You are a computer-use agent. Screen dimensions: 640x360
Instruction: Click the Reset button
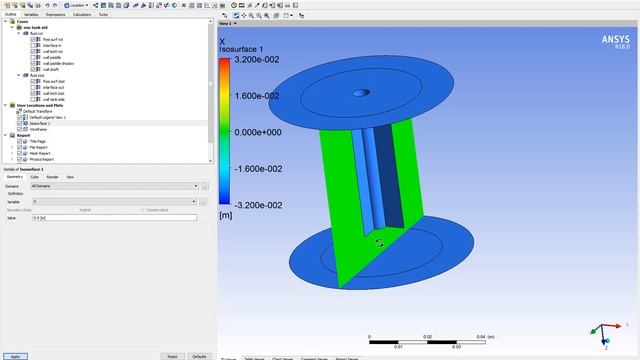[x=172, y=356]
